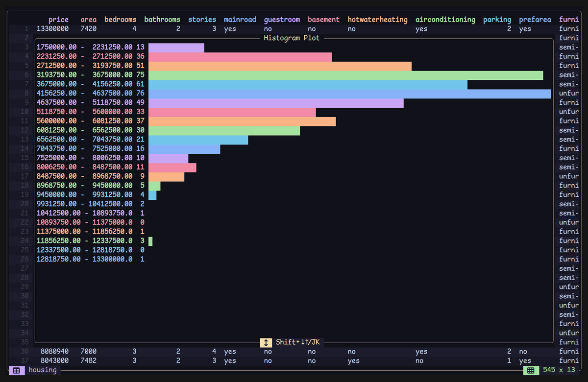Screen dimensions: 588x382
Task: Click the bin label 2231250.00 - 2712500.00
Action: click(85, 57)
